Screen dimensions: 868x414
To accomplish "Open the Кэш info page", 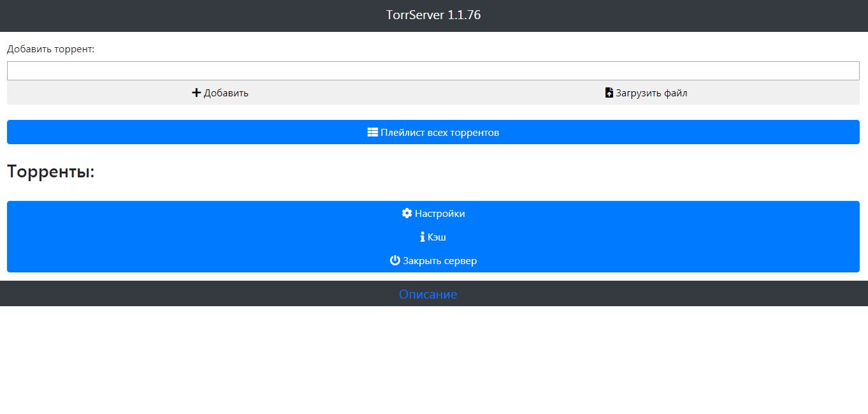I will (433, 237).
